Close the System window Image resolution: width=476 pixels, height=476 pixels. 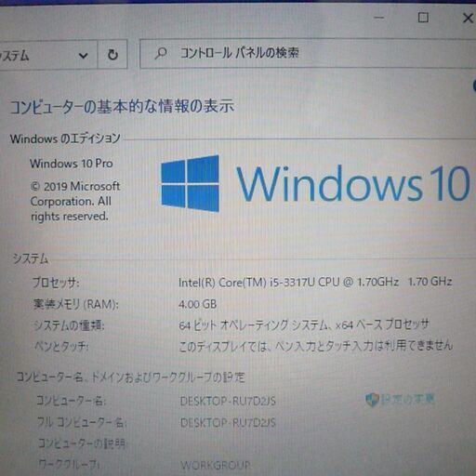[468, 18]
